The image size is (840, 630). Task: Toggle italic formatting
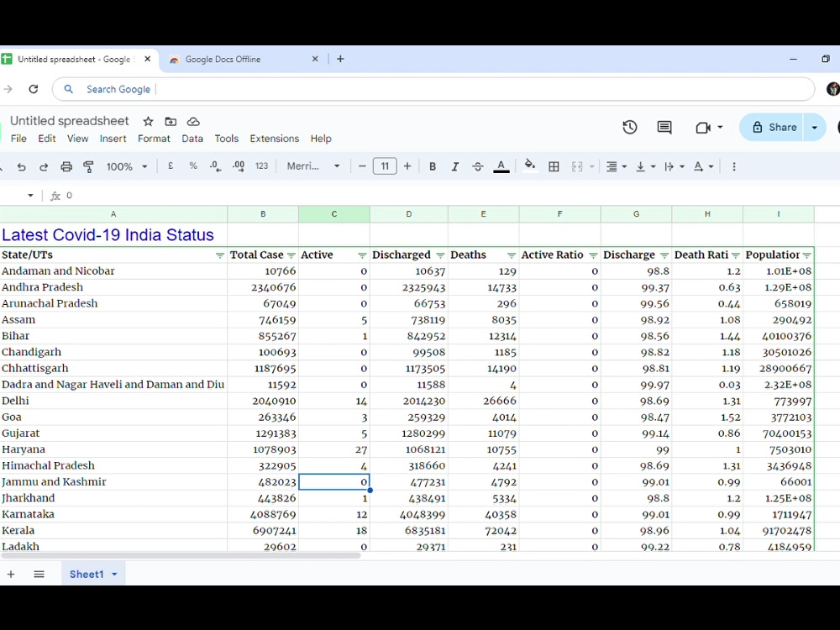(x=454, y=166)
